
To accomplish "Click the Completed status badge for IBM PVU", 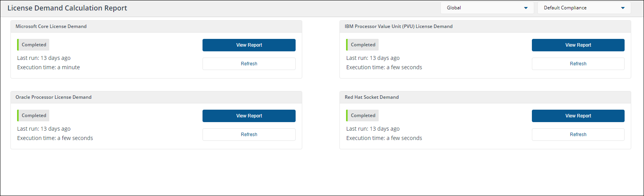I will click(363, 45).
